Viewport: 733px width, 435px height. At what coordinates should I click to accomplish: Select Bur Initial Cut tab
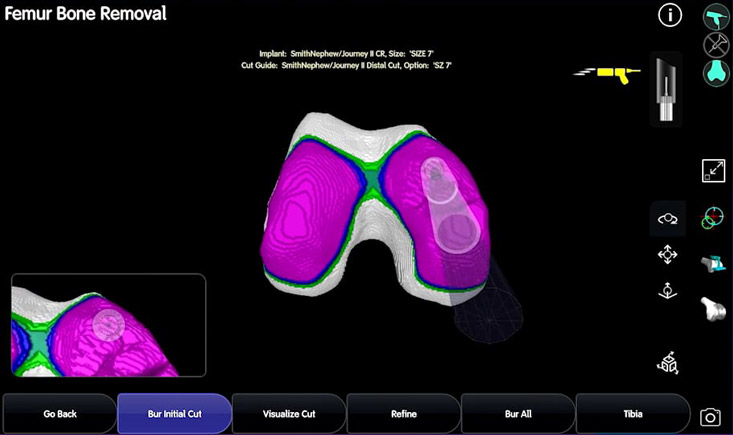(x=174, y=414)
